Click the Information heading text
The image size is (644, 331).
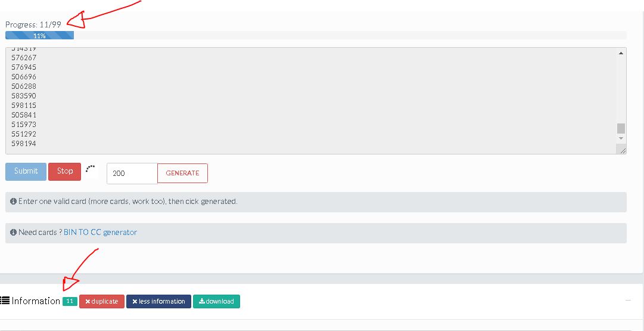click(x=36, y=301)
